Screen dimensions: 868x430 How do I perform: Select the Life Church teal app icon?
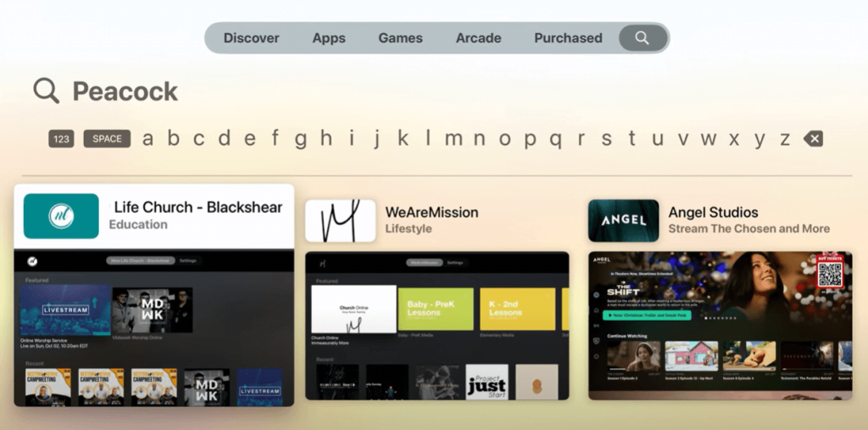(61, 216)
